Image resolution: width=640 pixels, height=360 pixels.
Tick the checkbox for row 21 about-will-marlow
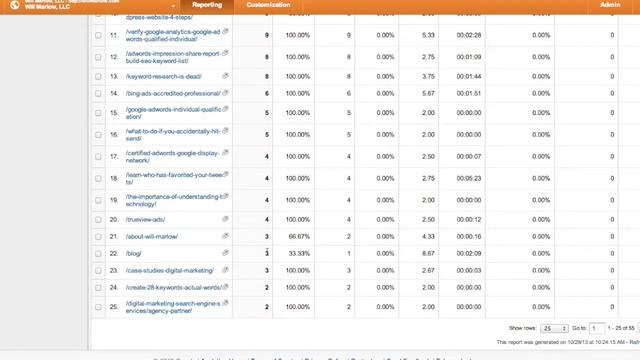98,237
